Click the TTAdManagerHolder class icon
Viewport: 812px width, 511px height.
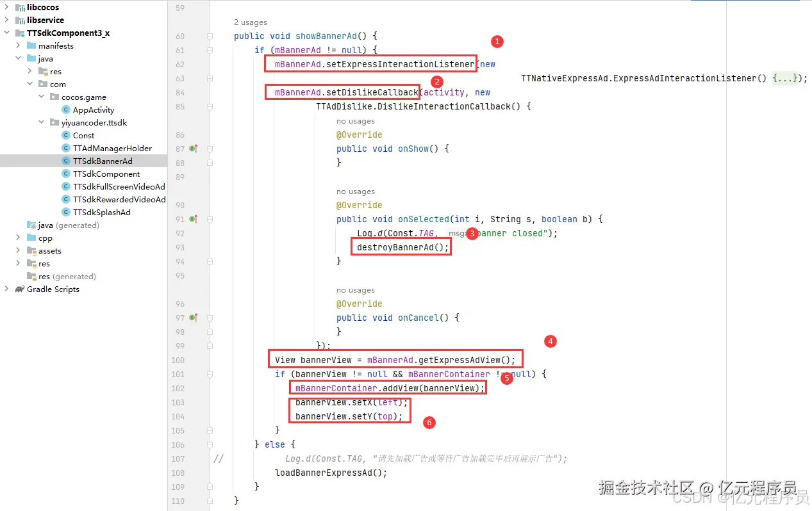(x=67, y=148)
